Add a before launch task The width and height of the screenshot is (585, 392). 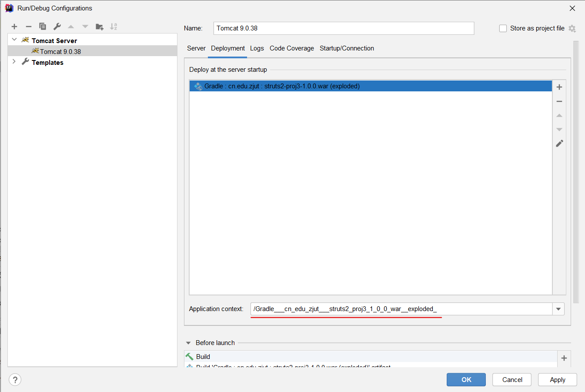pos(564,358)
